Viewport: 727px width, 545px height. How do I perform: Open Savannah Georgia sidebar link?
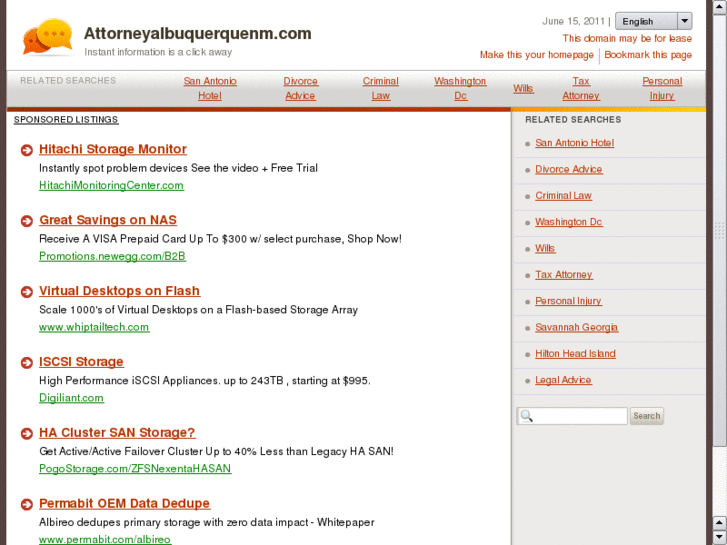576,327
